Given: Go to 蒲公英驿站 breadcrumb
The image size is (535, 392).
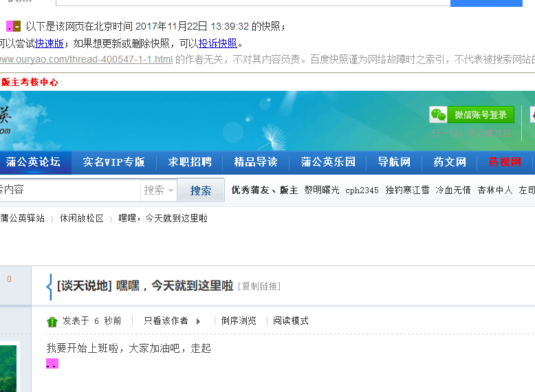Looking at the screenshot, I should (23, 218).
